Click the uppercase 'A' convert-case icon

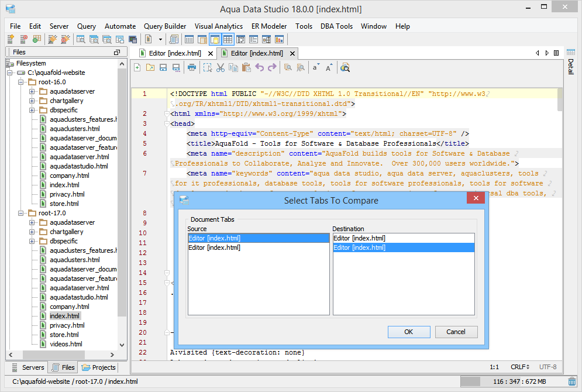(329, 67)
